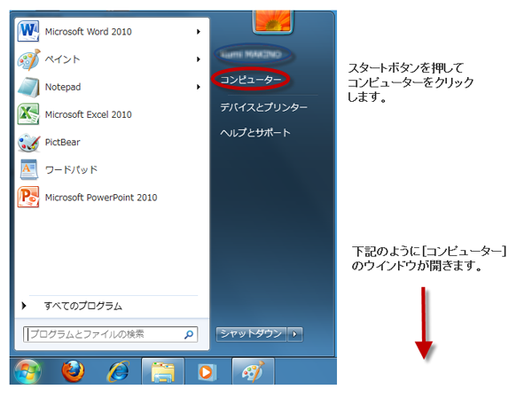Open デバイスとプリンター

(x=263, y=107)
